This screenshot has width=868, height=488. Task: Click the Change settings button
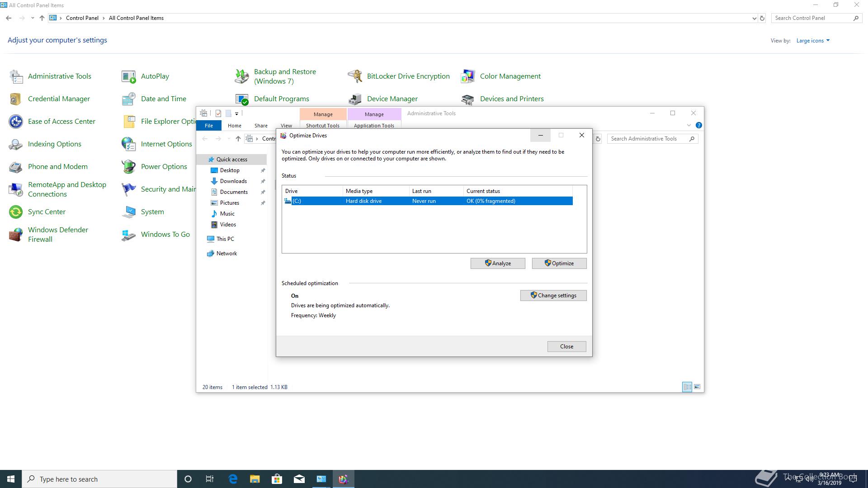553,296
